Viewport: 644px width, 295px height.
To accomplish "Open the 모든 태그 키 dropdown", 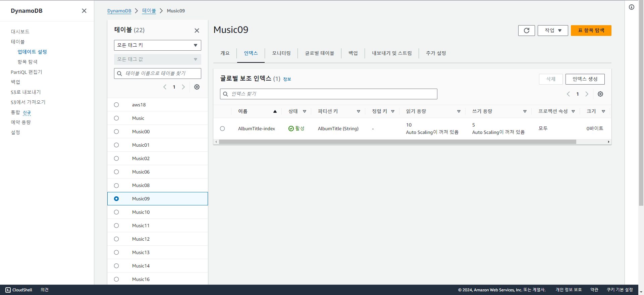I will [x=158, y=45].
